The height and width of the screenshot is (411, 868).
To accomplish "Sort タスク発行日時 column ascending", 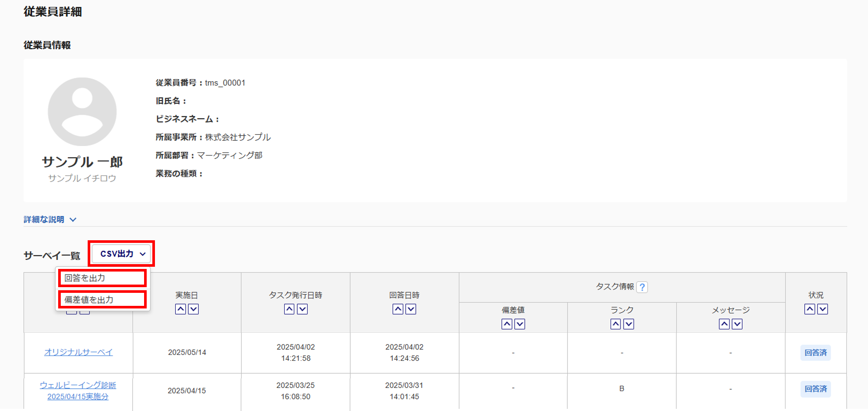I will 289,309.
